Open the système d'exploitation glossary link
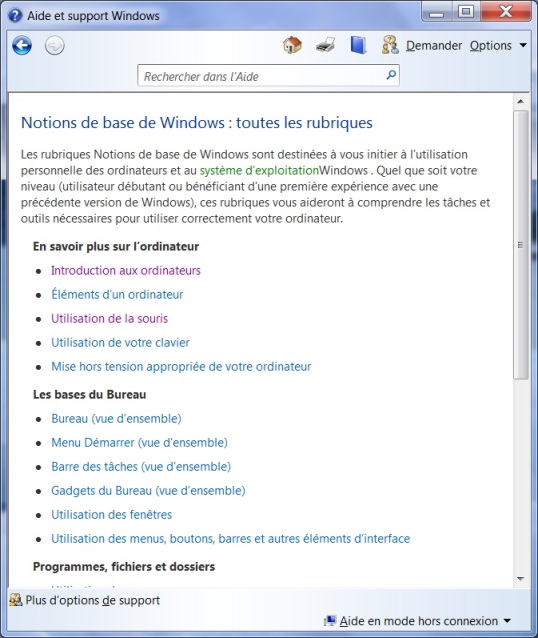The width and height of the screenshot is (538, 638). coord(259,170)
